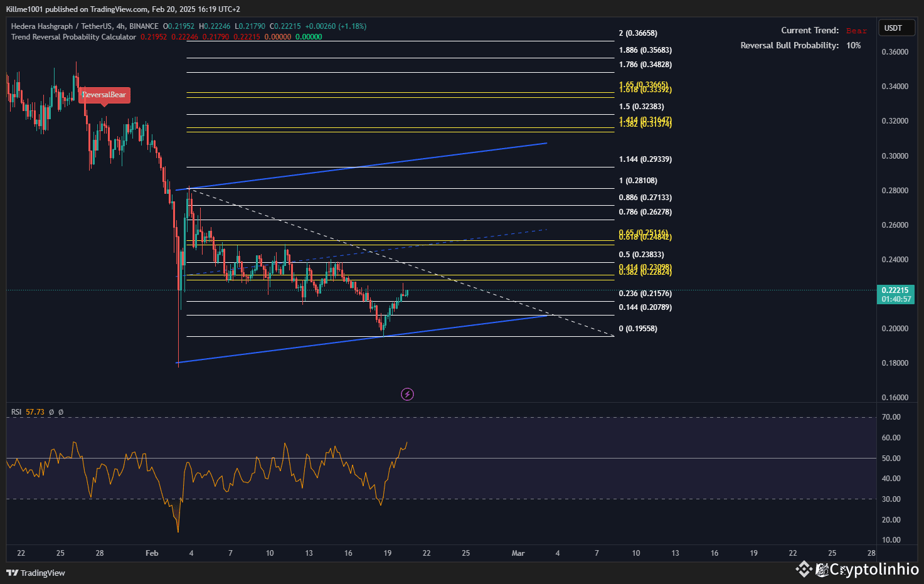
Task: Click the Fib level label 0.5 (0.23833)
Action: (x=641, y=255)
